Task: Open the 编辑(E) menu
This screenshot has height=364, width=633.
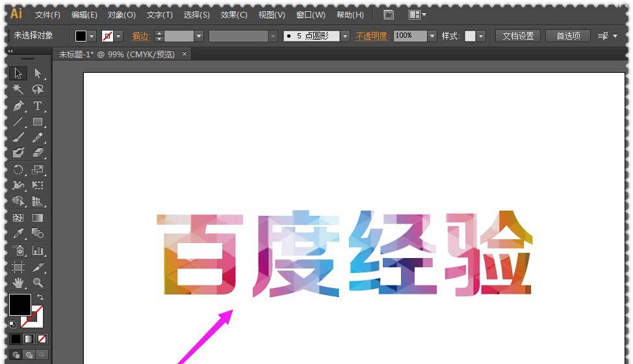Action: pyautogui.click(x=84, y=15)
